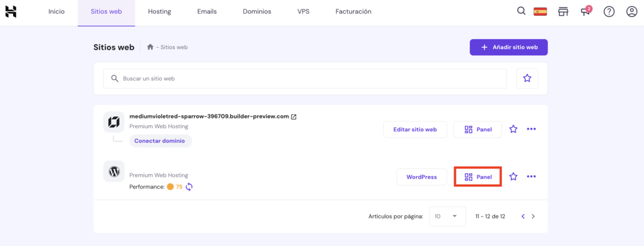
Task: Open the marketplace store icon
Action: coord(563,12)
